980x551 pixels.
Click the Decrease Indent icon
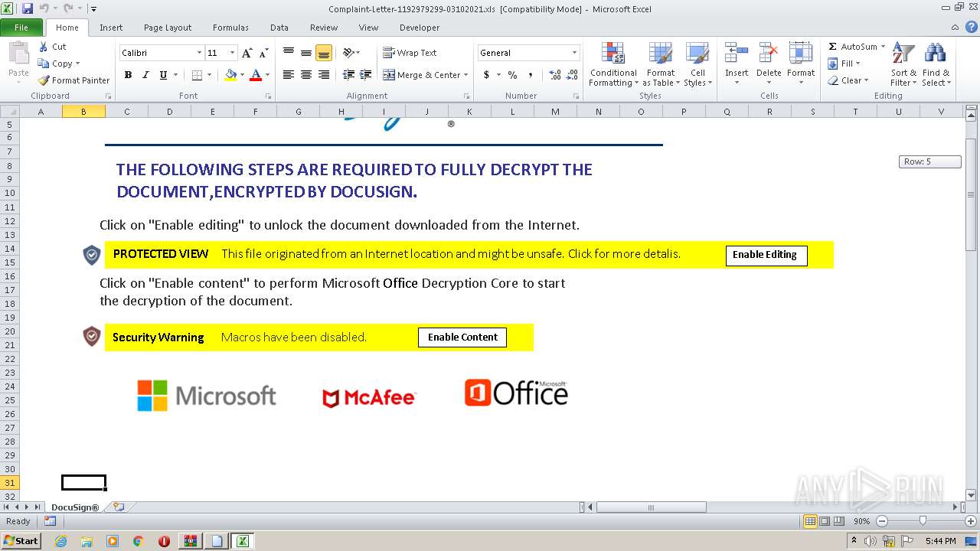pos(348,75)
